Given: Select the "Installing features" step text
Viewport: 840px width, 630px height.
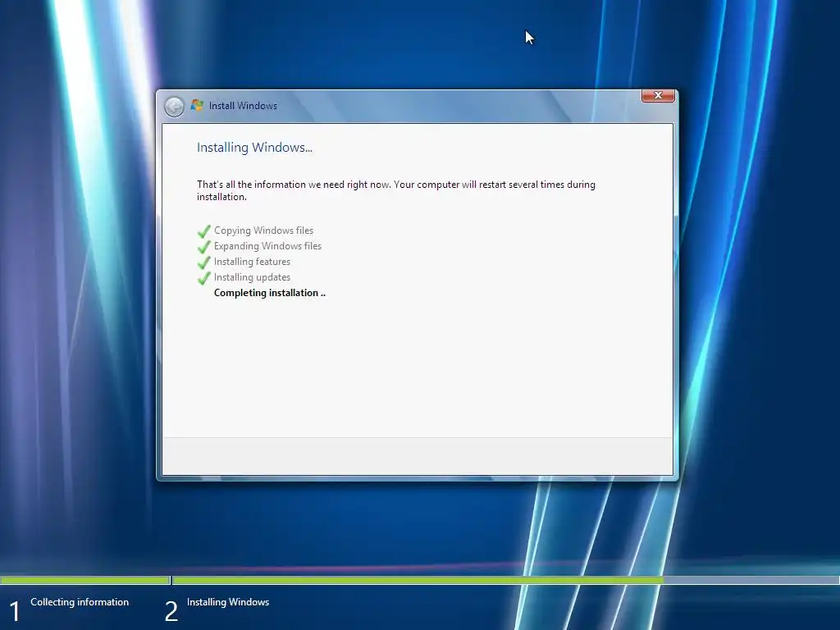Looking at the screenshot, I should [x=253, y=262].
